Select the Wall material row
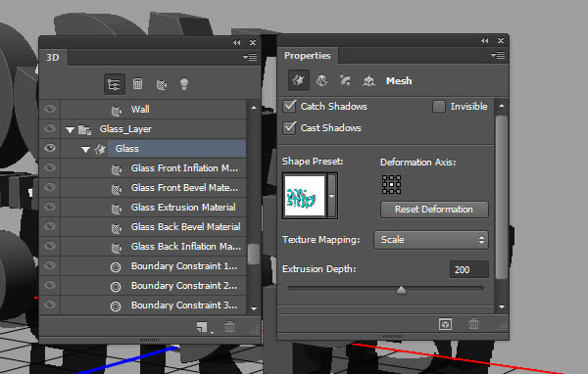 click(142, 110)
